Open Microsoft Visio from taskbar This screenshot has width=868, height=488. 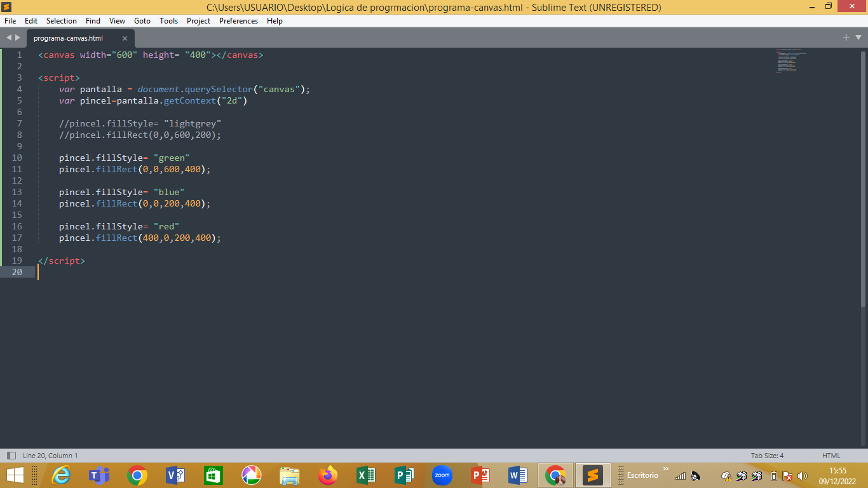pyautogui.click(x=175, y=475)
